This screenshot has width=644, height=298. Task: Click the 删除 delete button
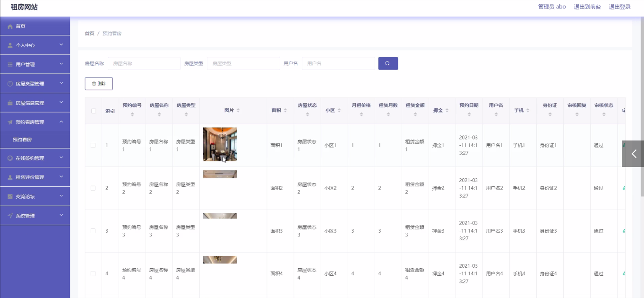click(99, 84)
